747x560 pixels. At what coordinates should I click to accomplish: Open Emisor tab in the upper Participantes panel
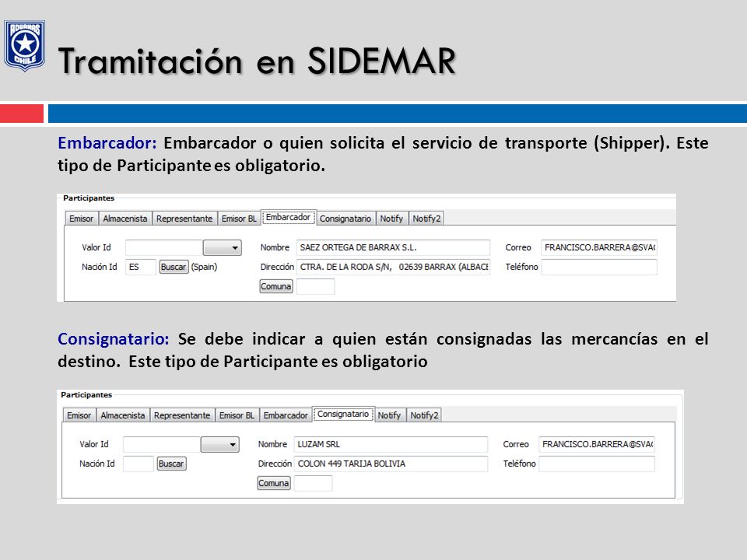pyautogui.click(x=82, y=219)
